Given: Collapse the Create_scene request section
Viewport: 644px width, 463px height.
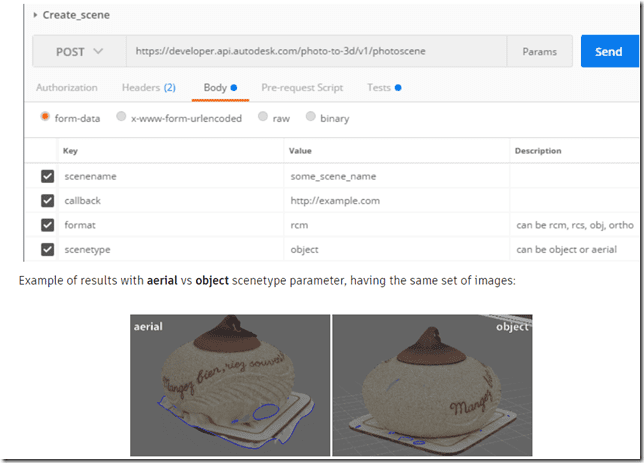Looking at the screenshot, I should (37, 15).
